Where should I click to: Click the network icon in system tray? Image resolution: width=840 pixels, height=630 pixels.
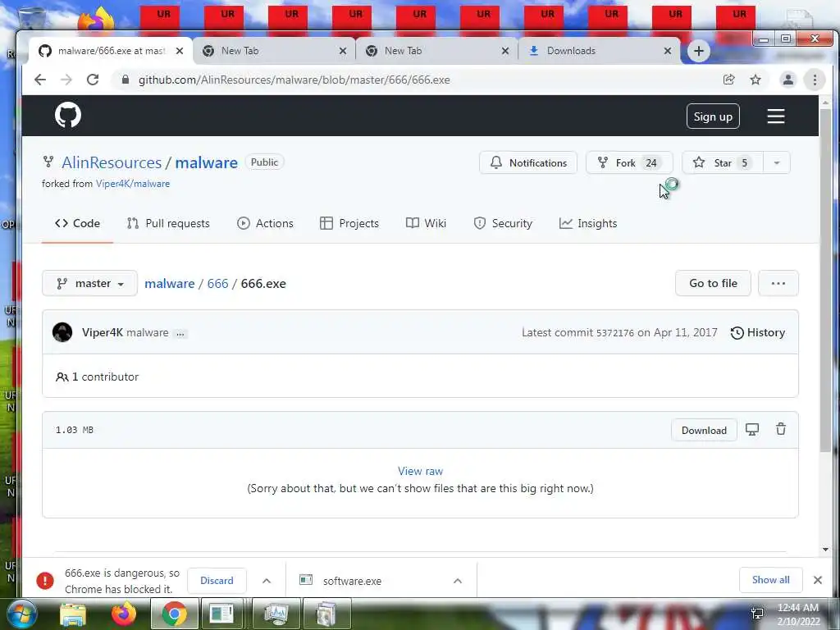coord(757,613)
